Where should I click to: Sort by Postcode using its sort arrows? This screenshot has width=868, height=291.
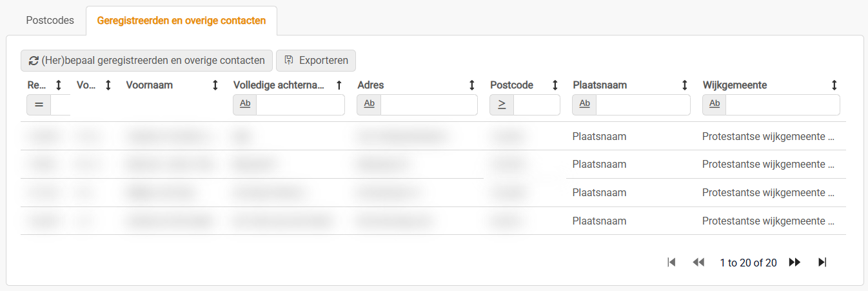[555, 85]
